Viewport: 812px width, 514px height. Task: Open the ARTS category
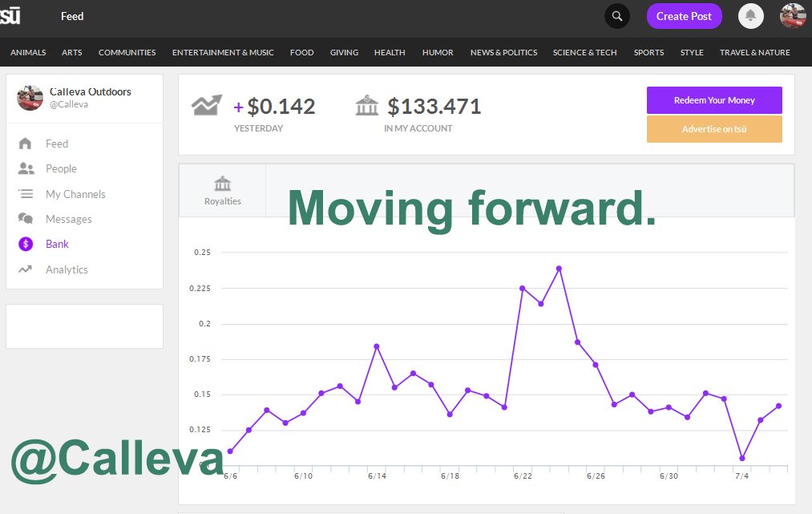click(x=72, y=52)
